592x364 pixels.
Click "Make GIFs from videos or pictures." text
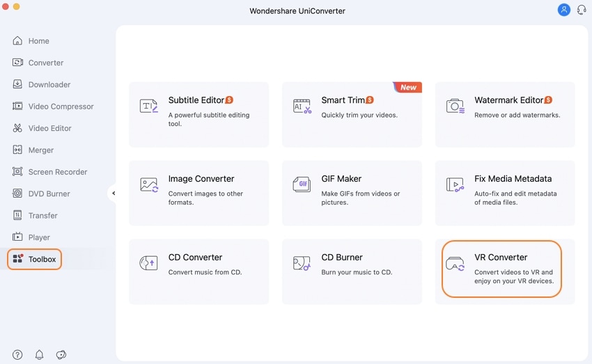click(x=361, y=198)
